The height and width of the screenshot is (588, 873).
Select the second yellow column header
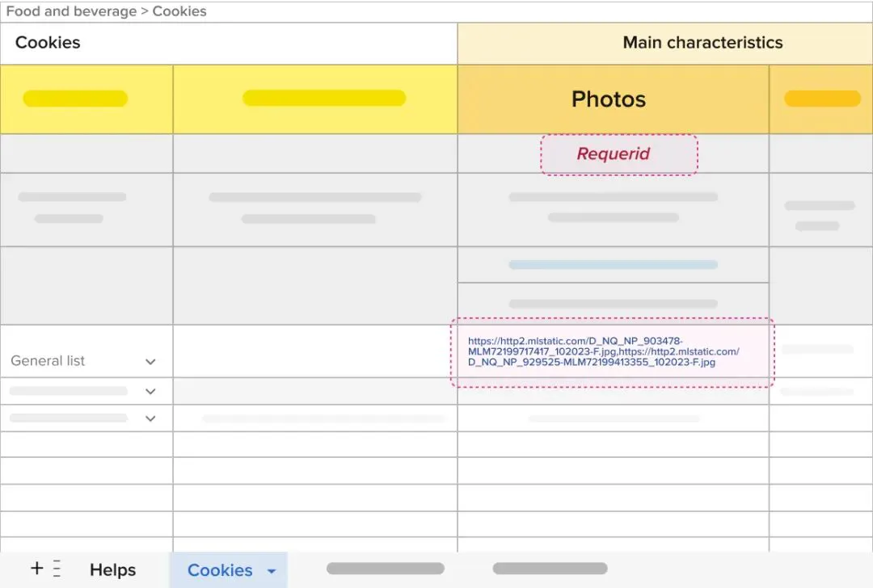(x=315, y=99)
